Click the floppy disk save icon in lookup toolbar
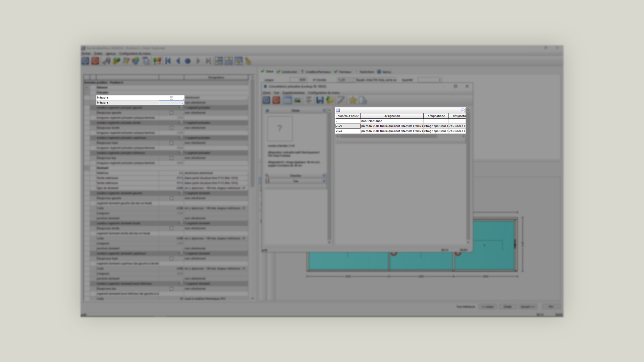Screen dimensions: 644x362 click(320, 100)
